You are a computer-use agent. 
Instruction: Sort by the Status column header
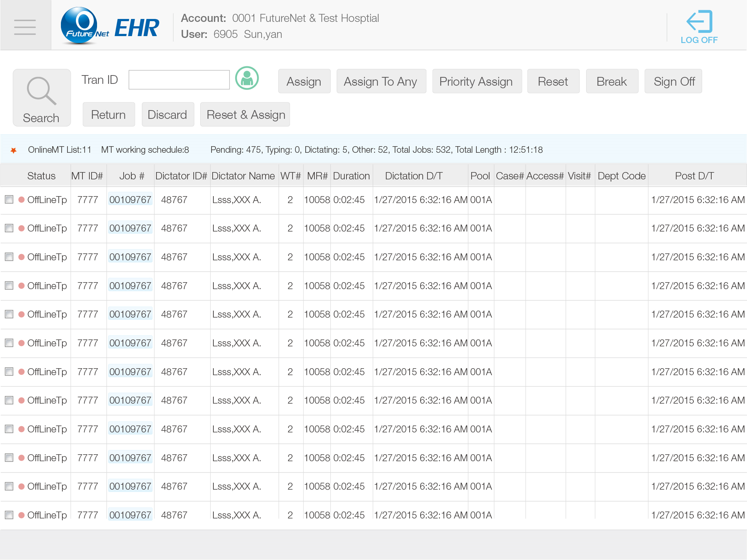pos(41,176)
